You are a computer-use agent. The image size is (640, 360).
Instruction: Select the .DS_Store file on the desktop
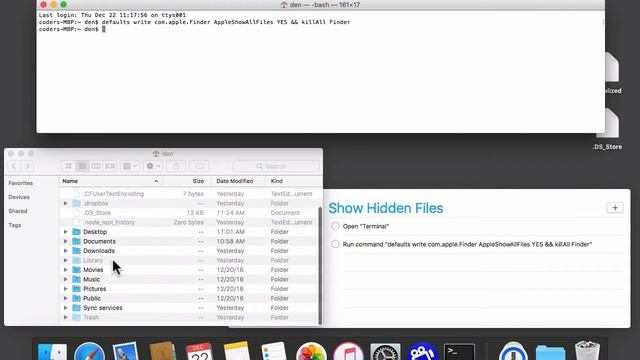[x=608, y=130]
